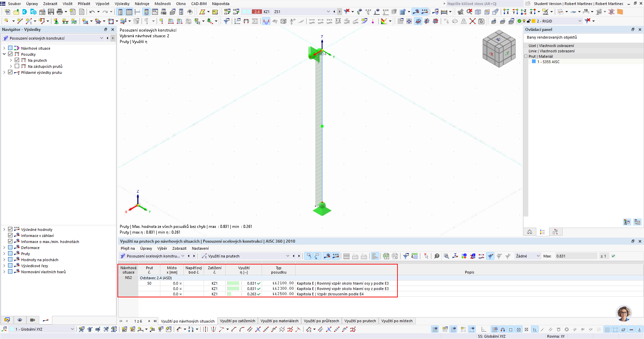Expand the Na prutech tree node
This screenshot has width=644, height=339.
(x=10, y=60)
